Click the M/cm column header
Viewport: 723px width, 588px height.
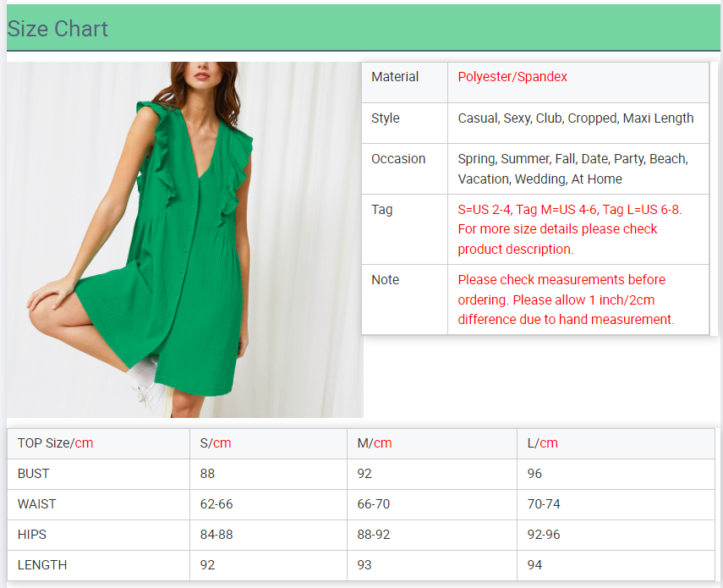point(375,443)
